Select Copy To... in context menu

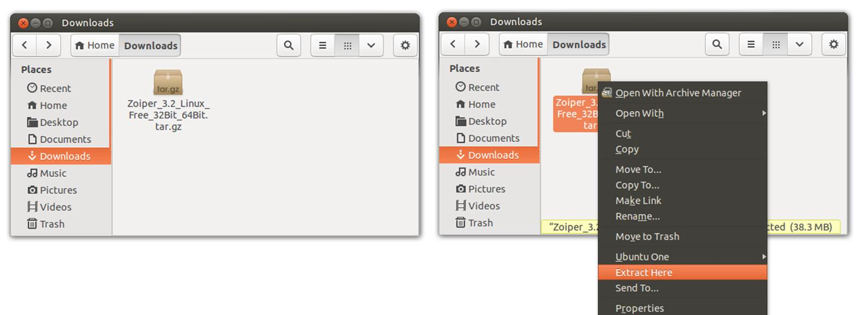682,185
